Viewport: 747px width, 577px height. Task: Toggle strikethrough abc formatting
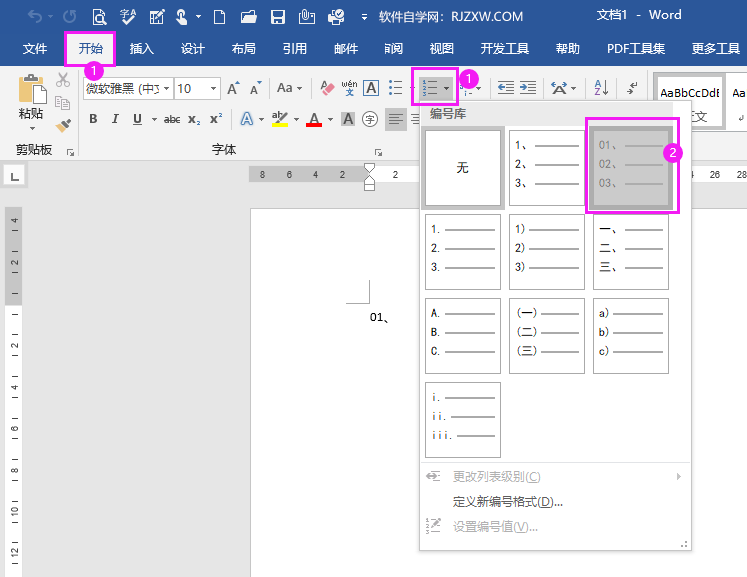[x=172, y=120]
